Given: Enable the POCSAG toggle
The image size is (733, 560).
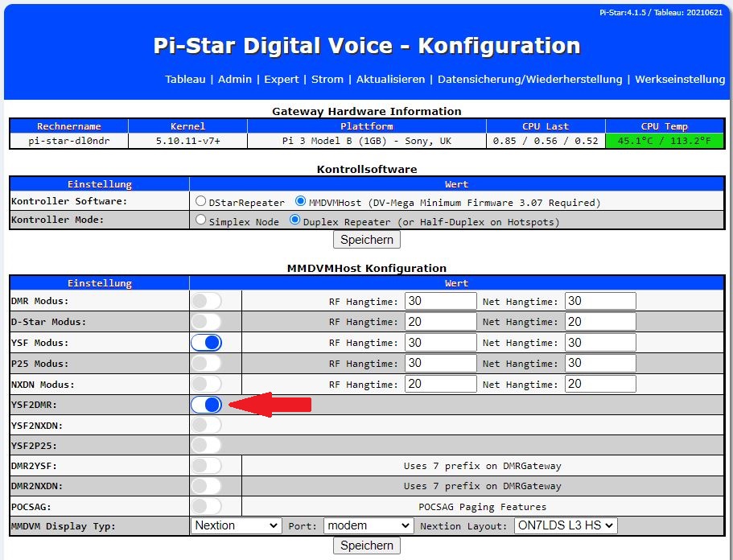Looking at the screenshot, I should 206,506.
